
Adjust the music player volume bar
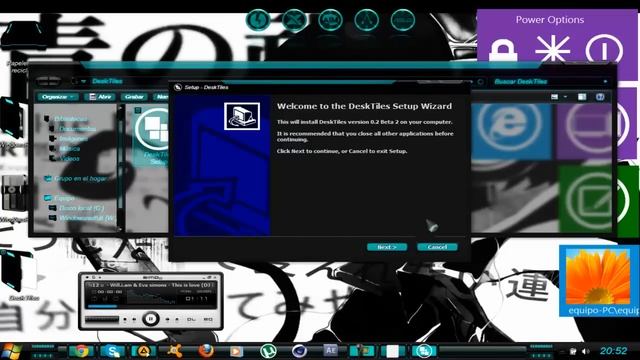(x=102, y=319)
